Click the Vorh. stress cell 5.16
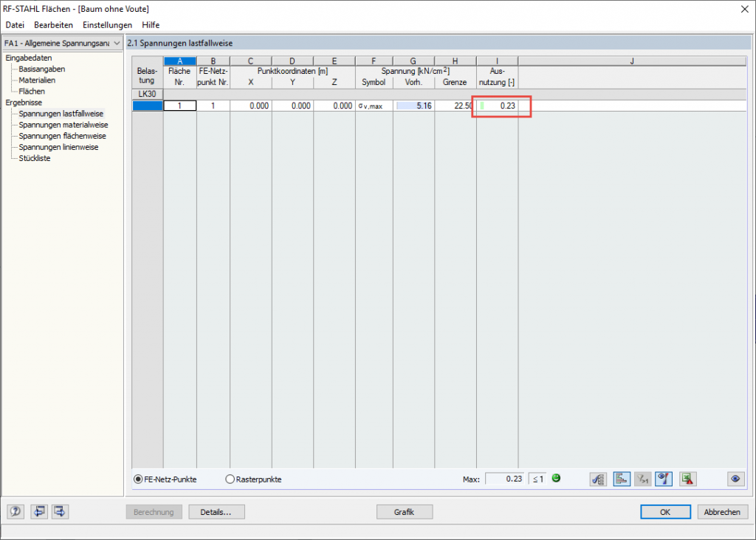Image resolution: width=756 pixels, height=540 pixels. pos(413,106)
